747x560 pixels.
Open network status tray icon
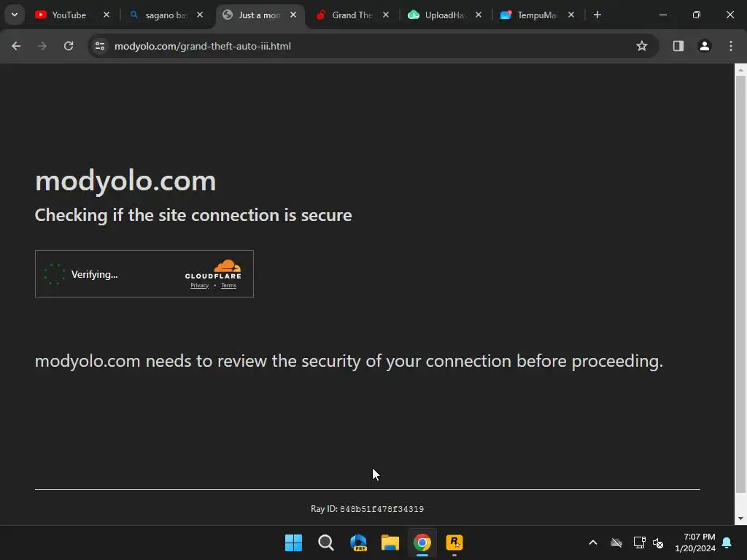[639, 542]
